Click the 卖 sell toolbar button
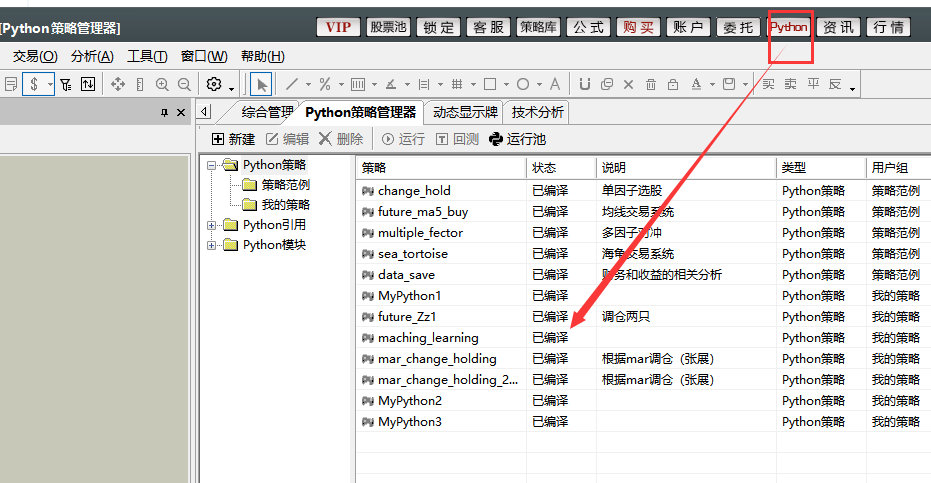 click(790, 84)
